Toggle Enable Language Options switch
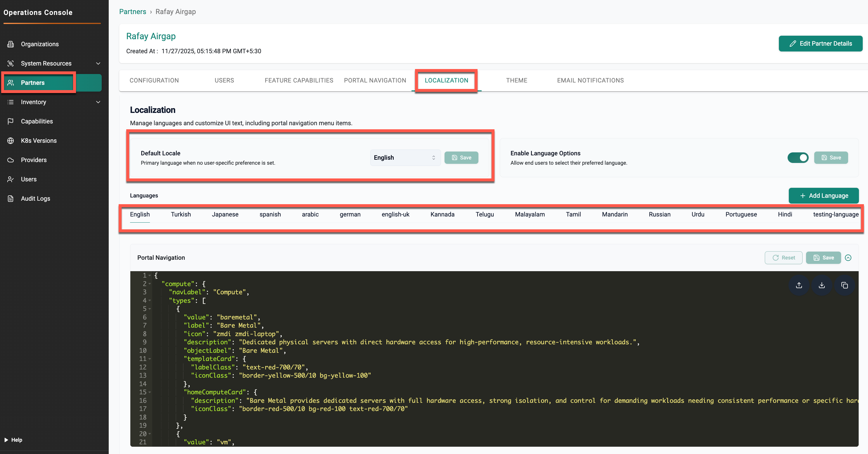The width and height of the screenshot is (868, 454). point(798,157)
